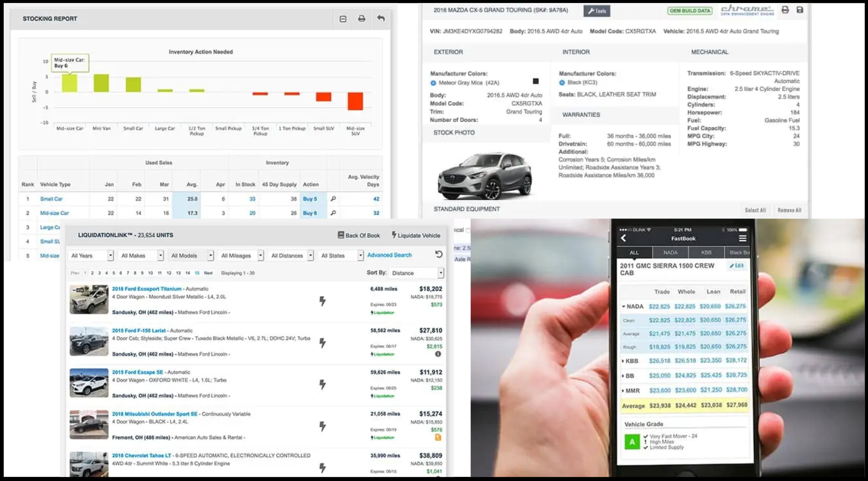868x481 pixels.
Task: Open the FastBook hamburger menu on phone
Action: (742, 238)
